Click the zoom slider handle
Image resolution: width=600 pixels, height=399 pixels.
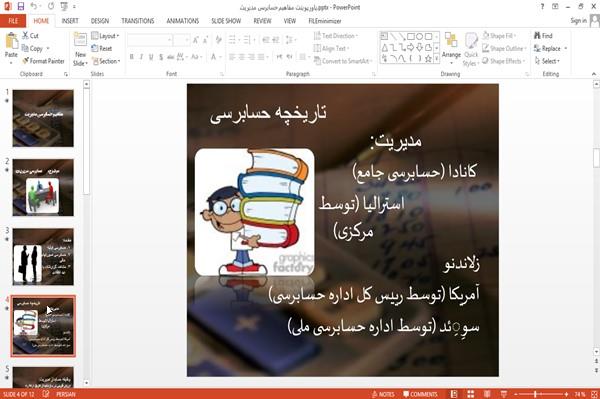(535, 394)
